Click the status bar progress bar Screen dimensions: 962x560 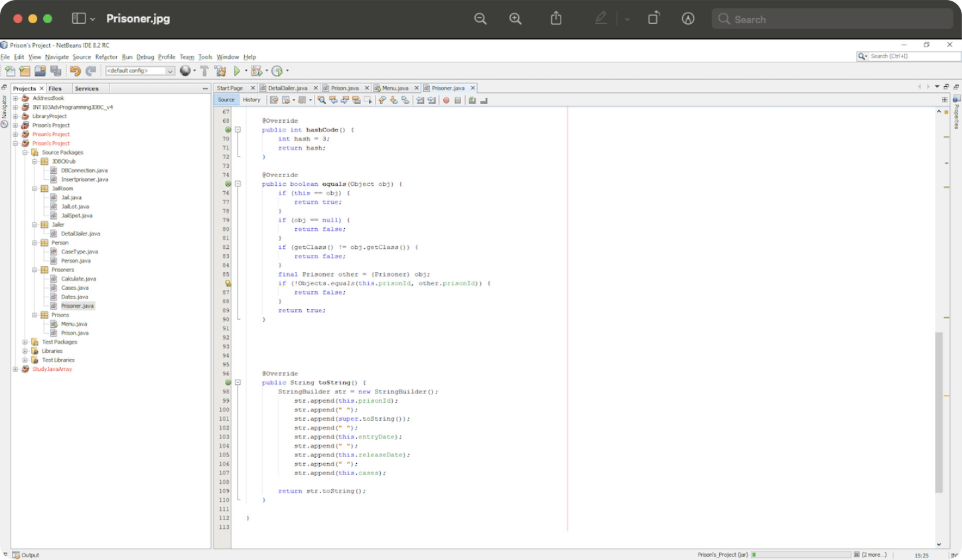click(801, 555)
